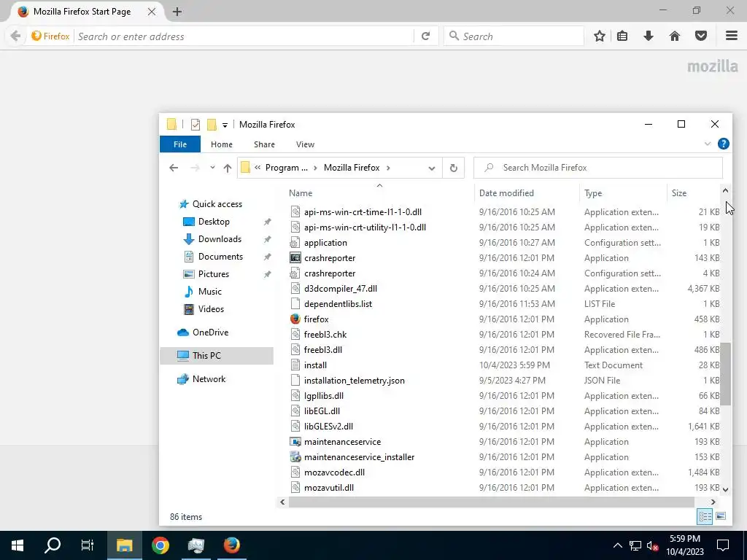Open new tab in Firefox
747x560 pixels.
(x=177, y=12)
